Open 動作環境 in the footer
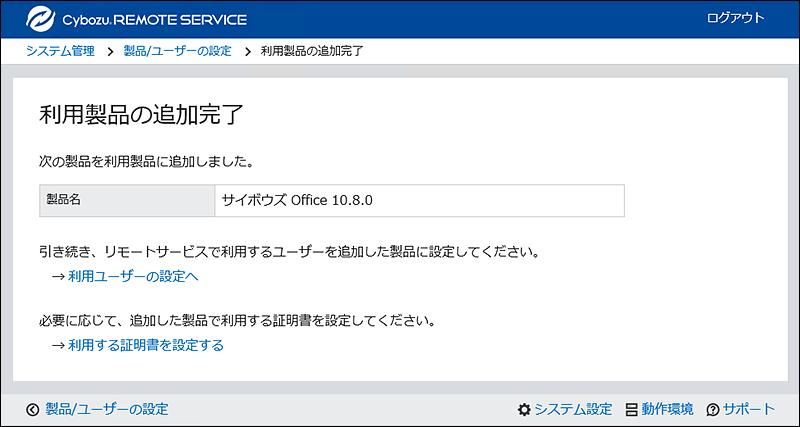Screen dimensions: 800x427 (x=667, y=409)
